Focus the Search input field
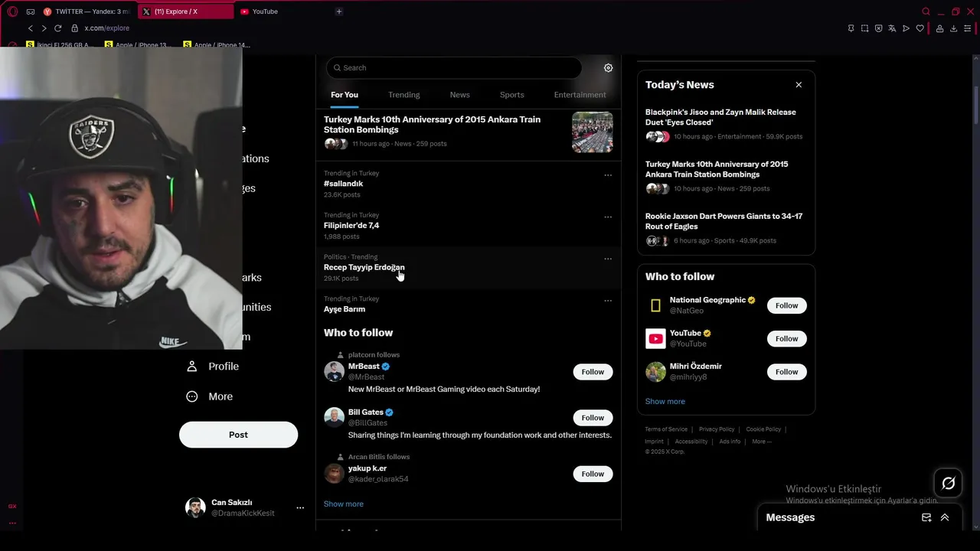 454,68
